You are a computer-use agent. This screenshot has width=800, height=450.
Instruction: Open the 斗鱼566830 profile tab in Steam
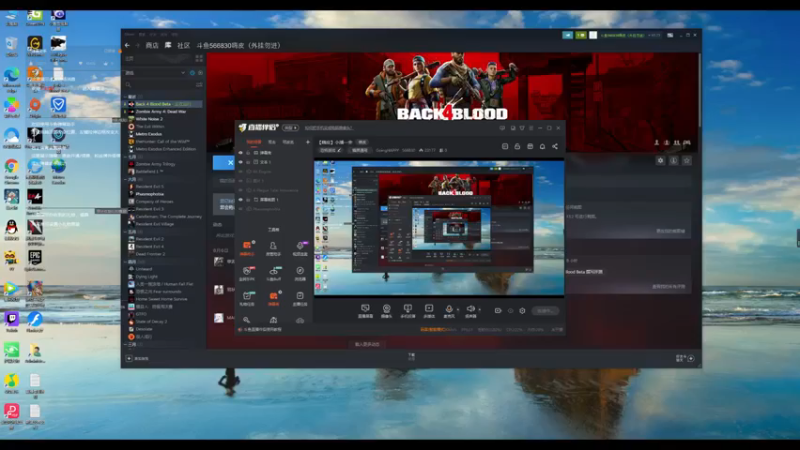click(239, 45)
